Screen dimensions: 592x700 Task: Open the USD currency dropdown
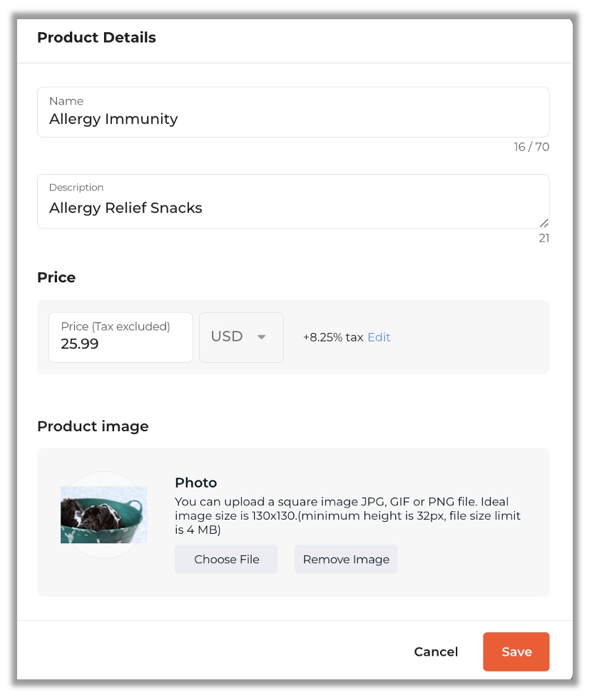click(x=241, y=337)
